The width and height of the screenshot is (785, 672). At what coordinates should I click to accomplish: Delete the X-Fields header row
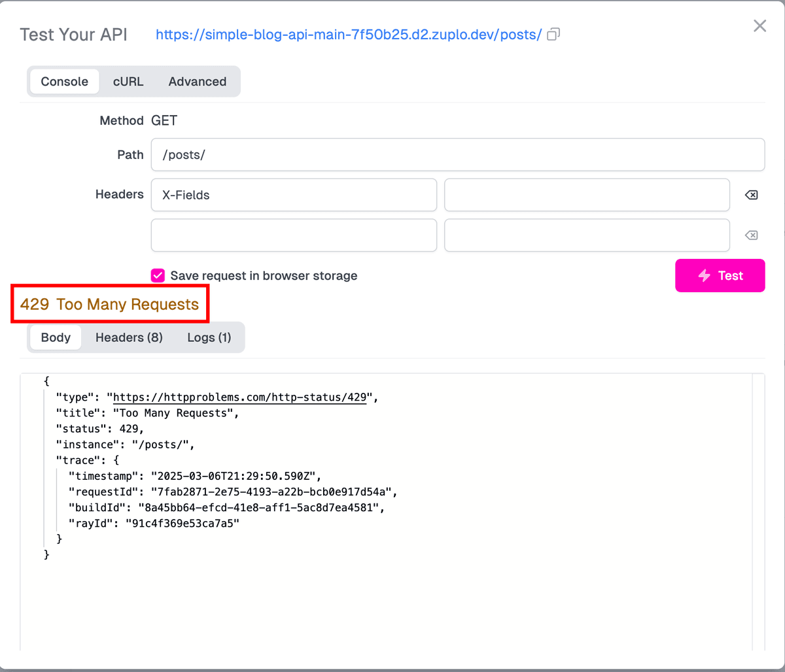click(752, 195)
